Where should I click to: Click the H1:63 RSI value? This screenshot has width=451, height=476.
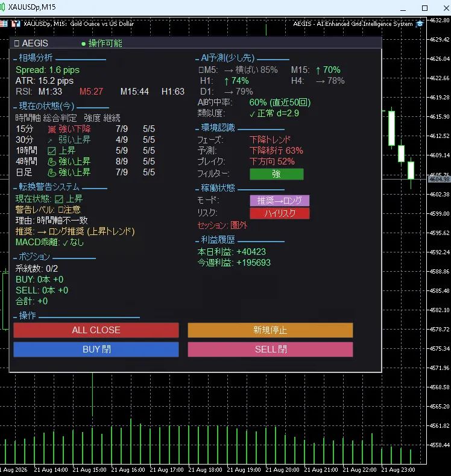[x=173, y=92]
